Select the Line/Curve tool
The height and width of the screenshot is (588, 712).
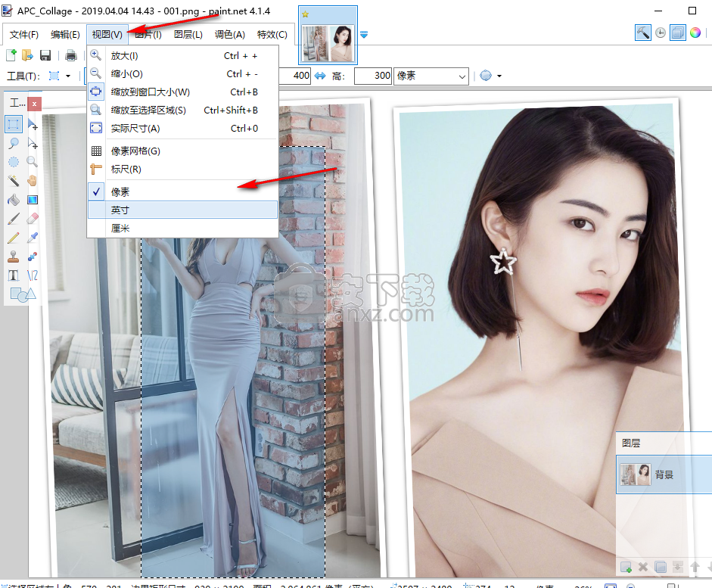pyautogui.click(x=33, y=275)
